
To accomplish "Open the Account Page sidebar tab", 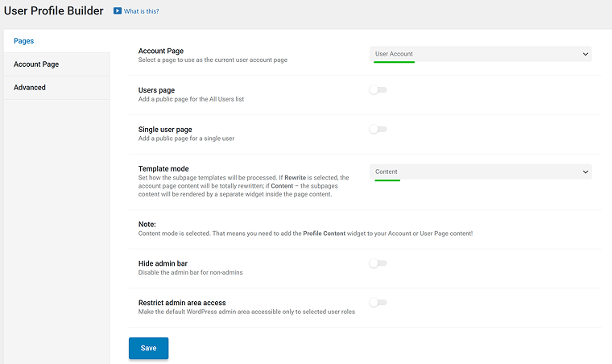I will (x=56, y=64).
